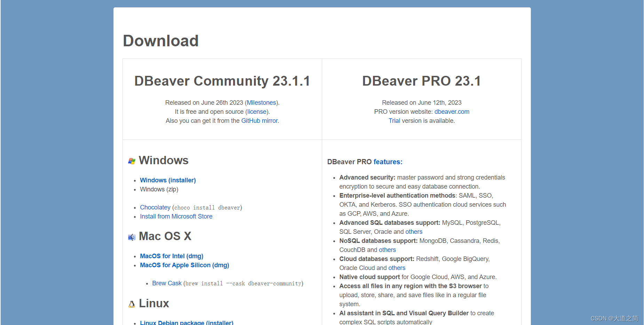This screenshot has height=325, width=644.
Task: Click others link after SQL Server, Oracle
Action: (414, 232)
